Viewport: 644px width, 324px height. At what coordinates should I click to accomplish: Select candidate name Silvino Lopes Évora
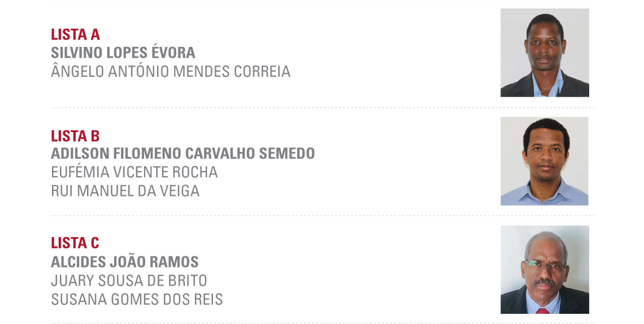pos(123,53)
